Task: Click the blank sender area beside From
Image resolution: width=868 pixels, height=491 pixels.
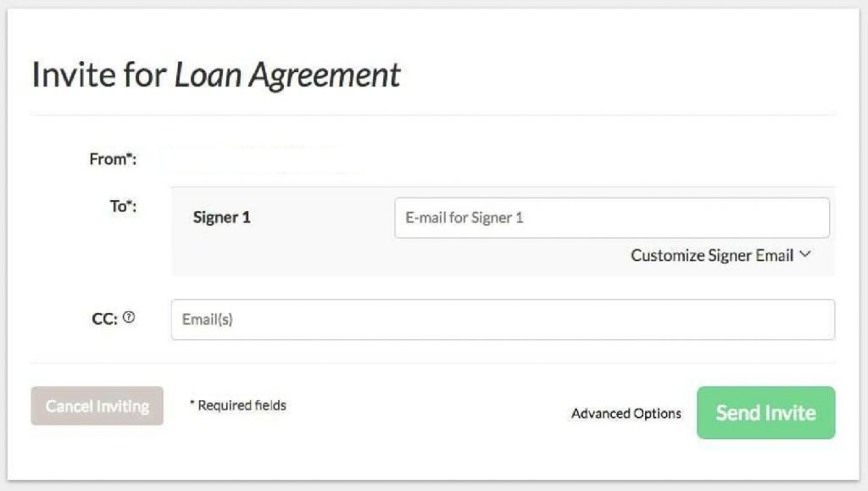Action: 263,159
